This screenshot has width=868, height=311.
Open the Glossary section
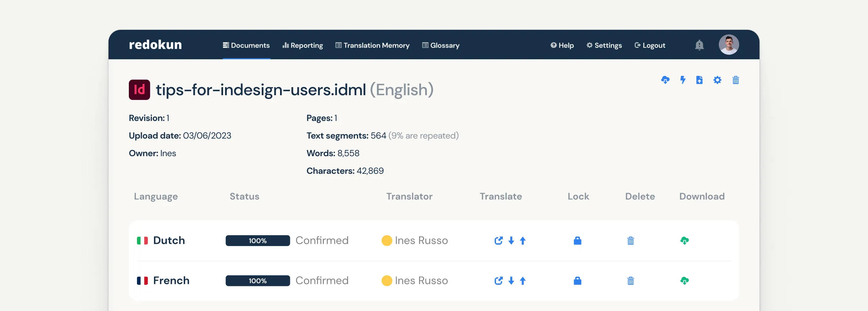click(x=440, y=45)
